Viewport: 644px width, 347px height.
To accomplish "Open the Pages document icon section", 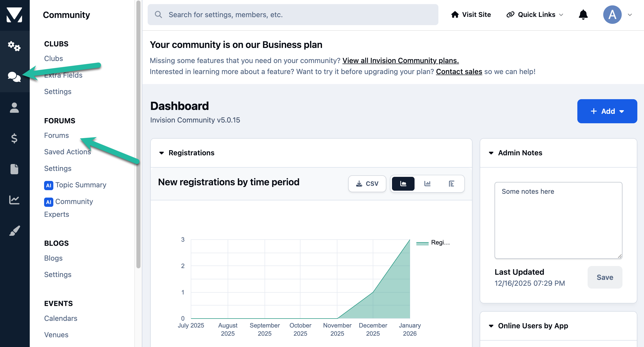I will coord(14,169).
